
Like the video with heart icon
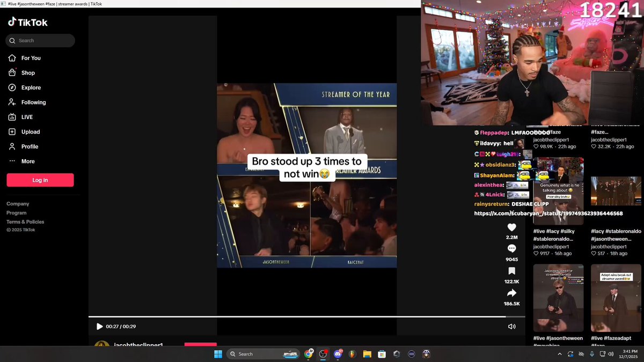click(x=511, y=227)
